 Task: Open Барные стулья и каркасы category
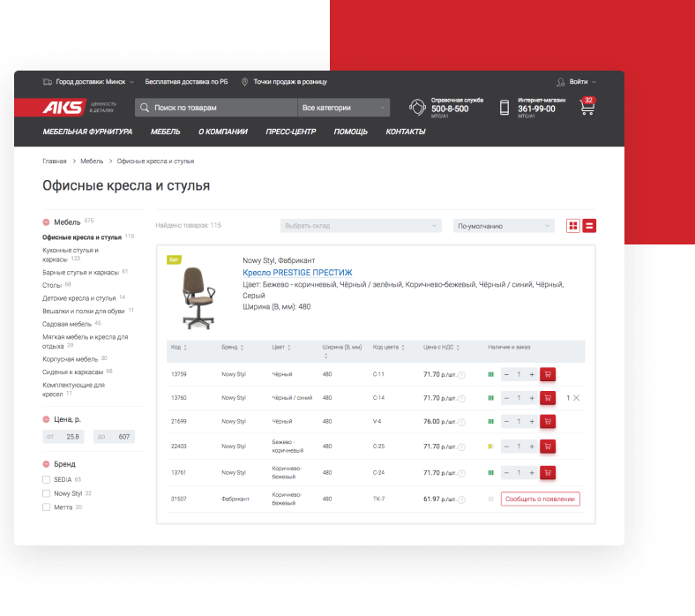[x=80, y=273]
